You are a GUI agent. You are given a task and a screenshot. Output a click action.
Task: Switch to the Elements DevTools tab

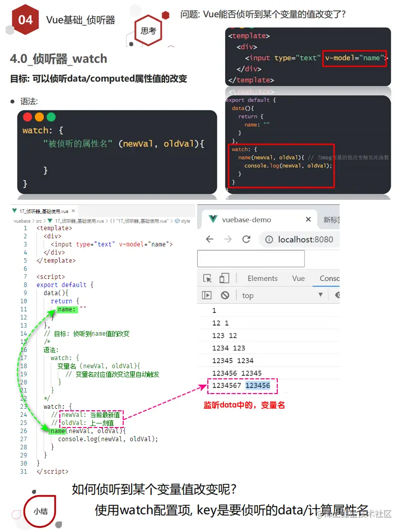263,278
